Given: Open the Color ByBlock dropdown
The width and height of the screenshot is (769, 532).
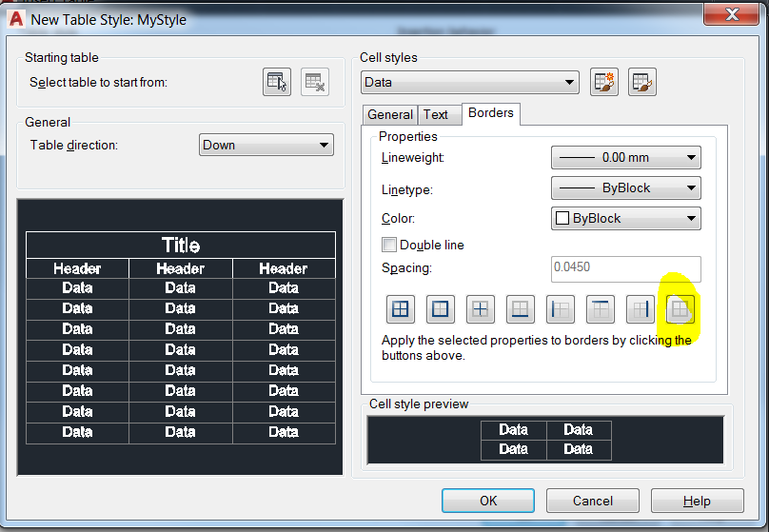Looking at the screenshot, I should coord(626,219).
